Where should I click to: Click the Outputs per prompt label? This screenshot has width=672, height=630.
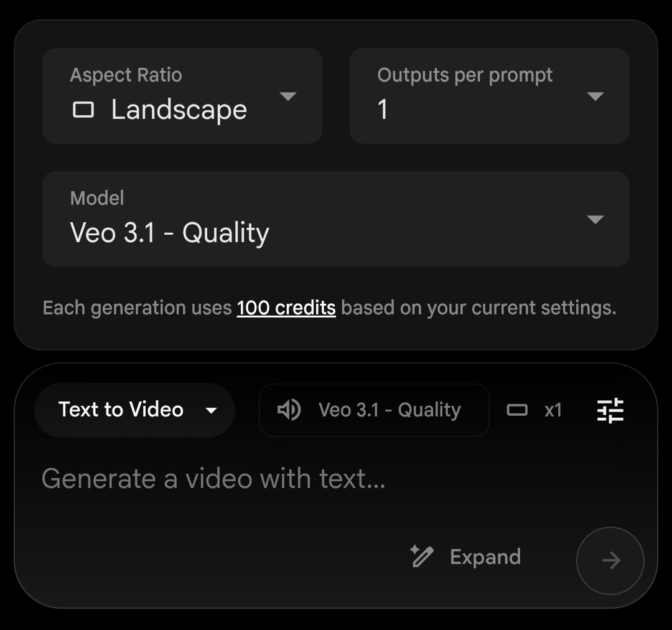[x=465, y=75]
